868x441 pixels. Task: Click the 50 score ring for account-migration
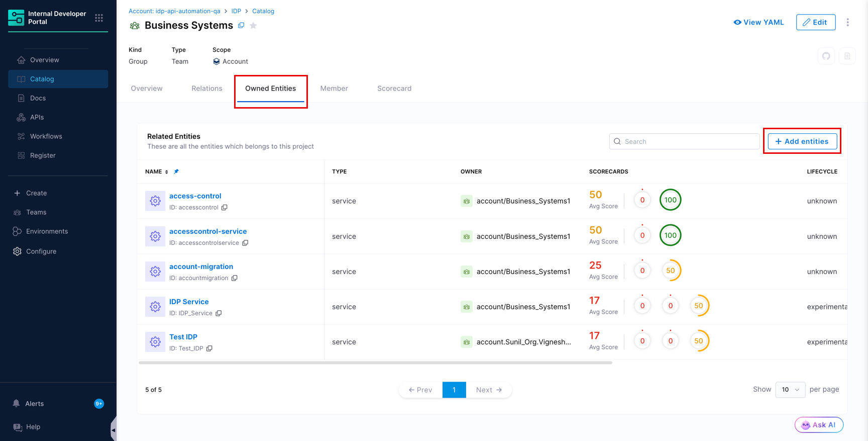click(670, 271)
